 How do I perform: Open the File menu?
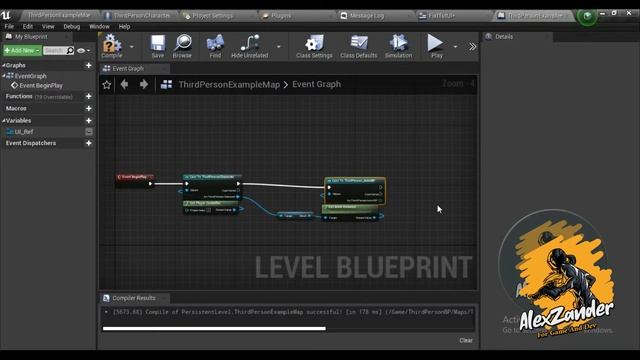point(9,27)
